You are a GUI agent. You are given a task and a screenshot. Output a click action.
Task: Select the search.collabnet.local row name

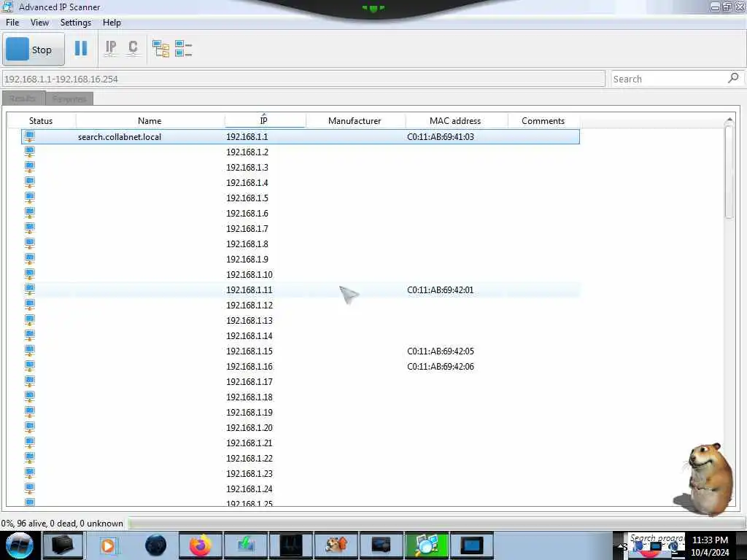[120, 136]
